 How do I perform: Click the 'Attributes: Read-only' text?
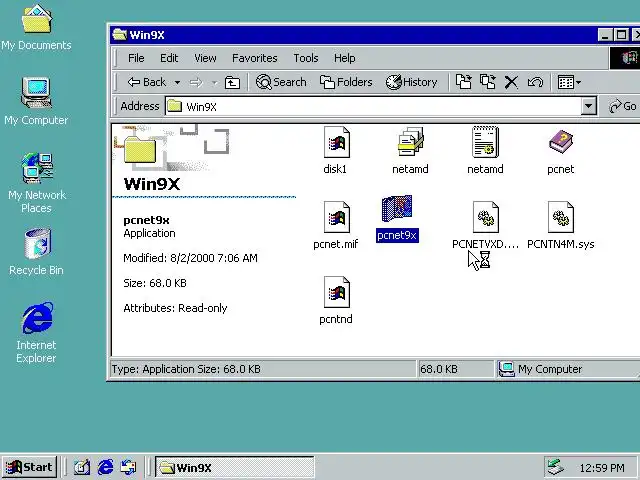point(175,308)
